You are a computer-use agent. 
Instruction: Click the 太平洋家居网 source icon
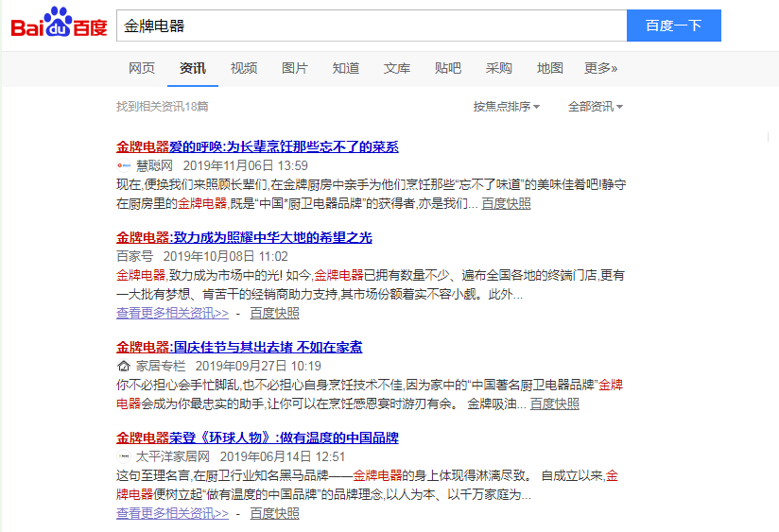[x=124, y=456]
